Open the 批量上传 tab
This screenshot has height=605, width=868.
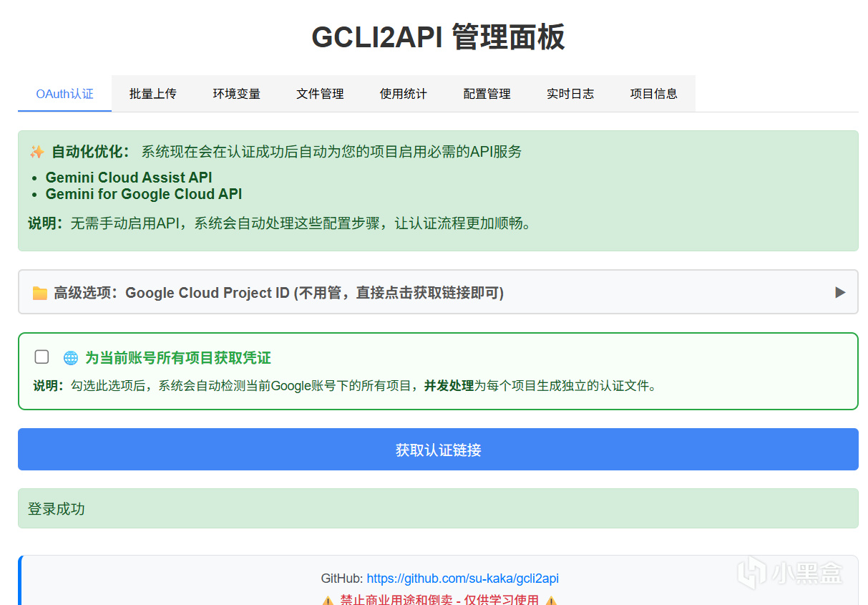click(153, 94)
